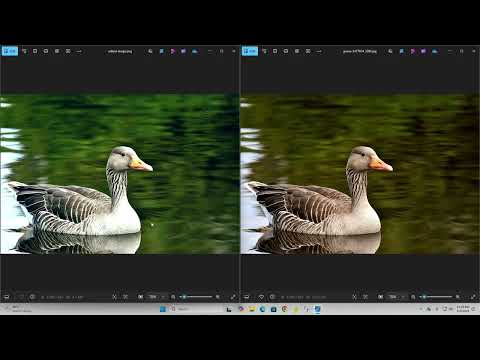This screenshot has width=480, height=360.
Task: Click the magnifier icon in left window's title bar
Action: (150, 51)
